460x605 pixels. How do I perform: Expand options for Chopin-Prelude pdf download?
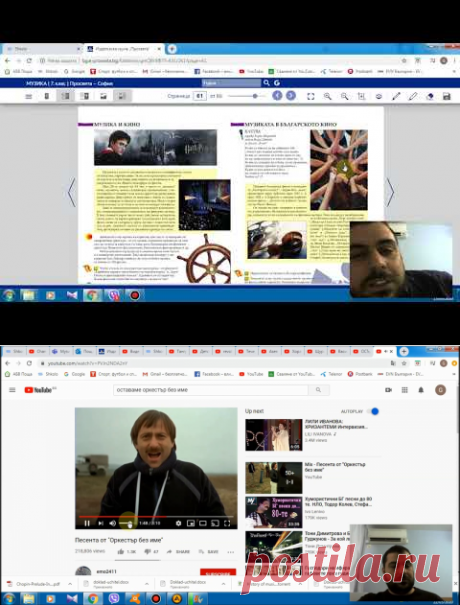(70, 584)
